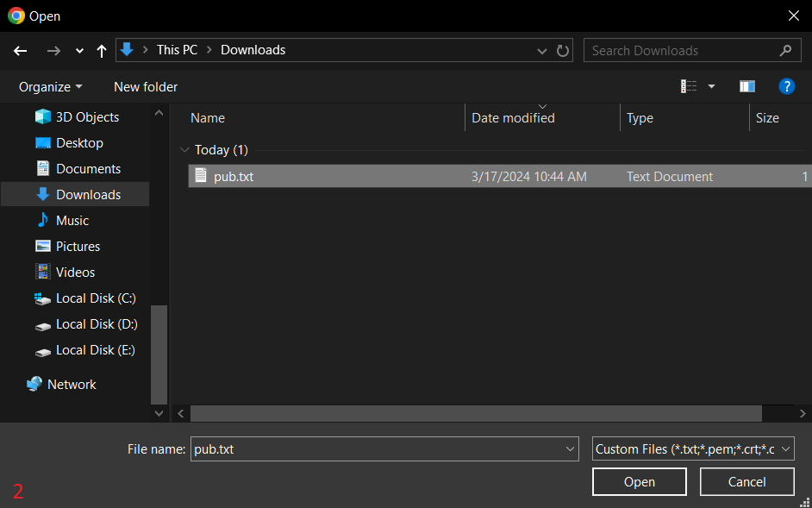Click the search magnifier icon
Viewport: 812px width, 508px height.
(785, 50)
